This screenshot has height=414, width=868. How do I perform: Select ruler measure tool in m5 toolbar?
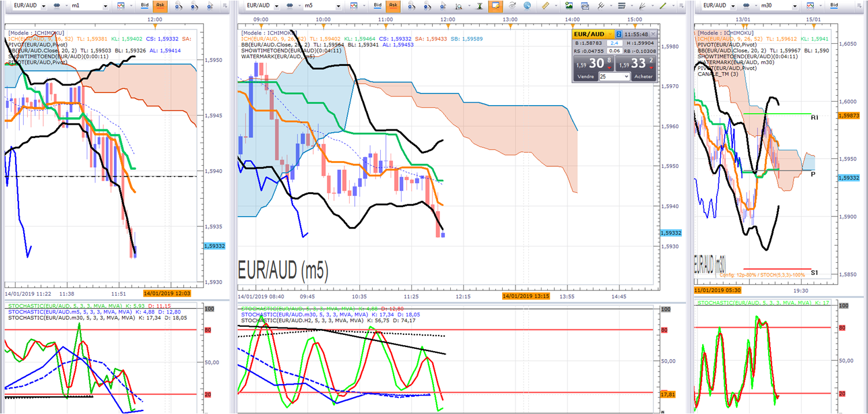coord(546,5)
